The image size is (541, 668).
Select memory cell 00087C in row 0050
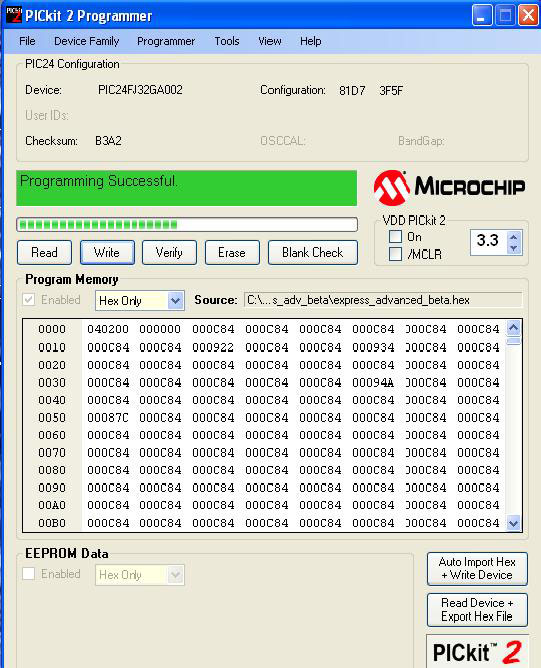108,418
